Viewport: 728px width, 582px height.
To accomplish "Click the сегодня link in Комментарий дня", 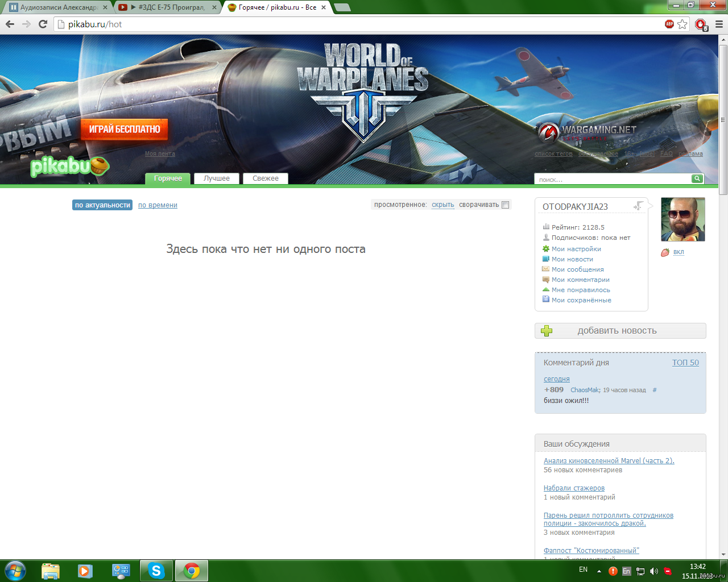I will pyautogui.click(x=557, y=379).
